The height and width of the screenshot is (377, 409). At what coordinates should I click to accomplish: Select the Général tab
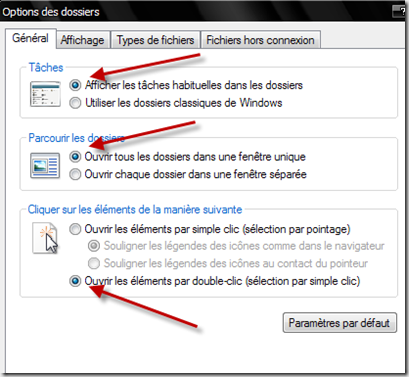[x=30, y=38]
